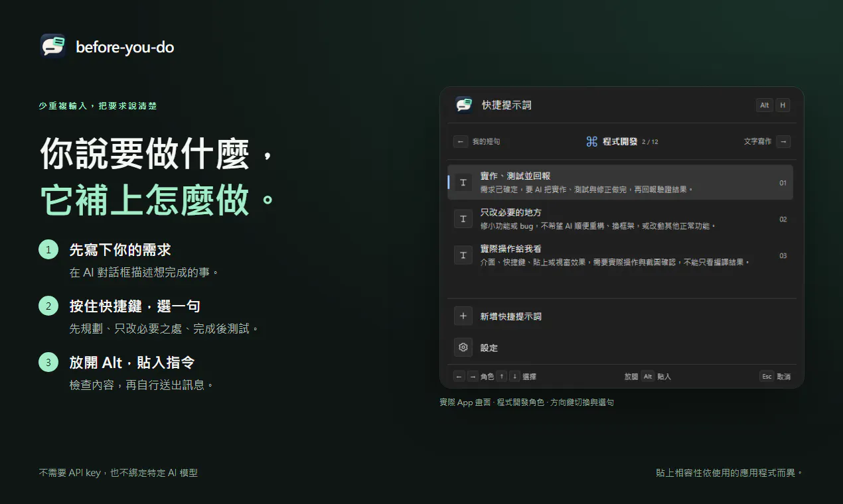Screen dimensions: 843x504
Task: Click 先規劃、只改必要之處、完成後測試
Action: pyautogui.click(x=164, y=329)
